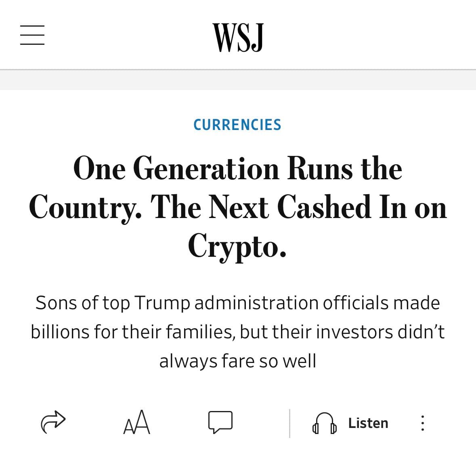Viewport: 476px width, 476px height.
Task: Click the word 'Trump' in the subheadline
Action: pyautogui.click(x=162, y=303)
